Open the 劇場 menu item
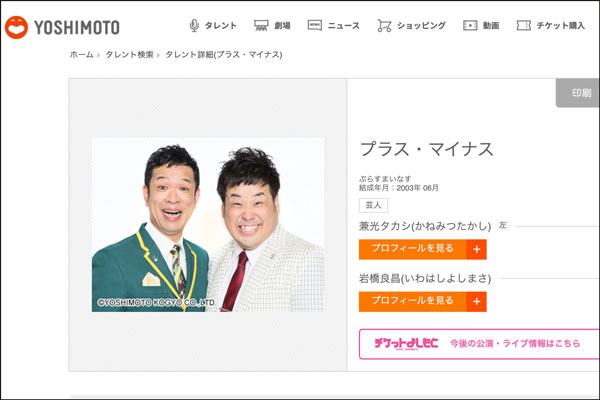Screen dimensions: 600x400 [x=282, y=25]
